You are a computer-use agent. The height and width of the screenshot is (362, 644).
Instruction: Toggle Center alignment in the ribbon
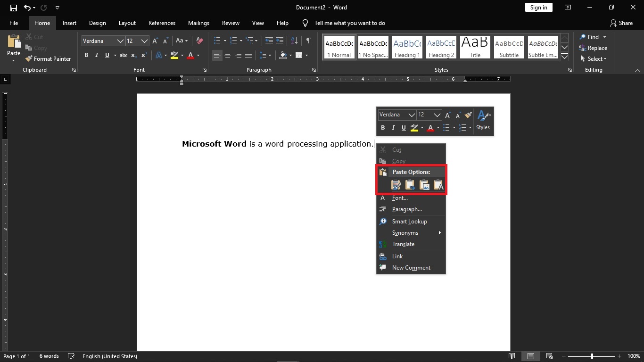tap(227, 55)
